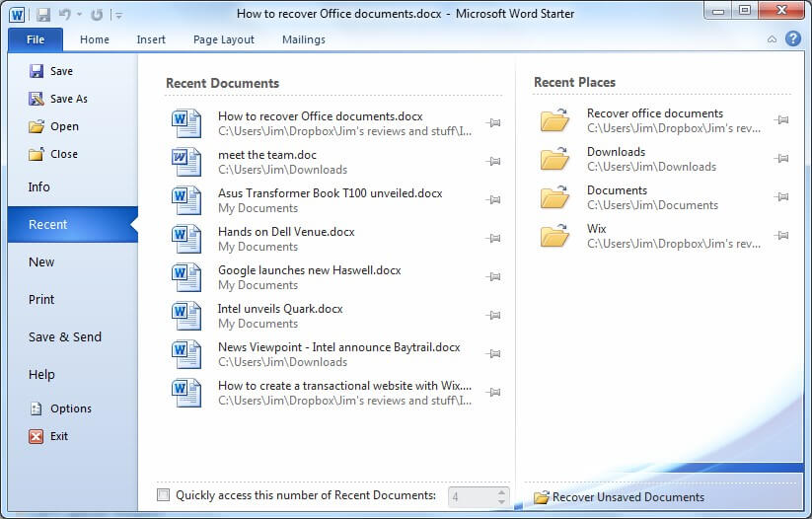This screenshot has height=519, width=812.
Task: Click the Close folder icon in the File menu
Action: click(37, 154)
